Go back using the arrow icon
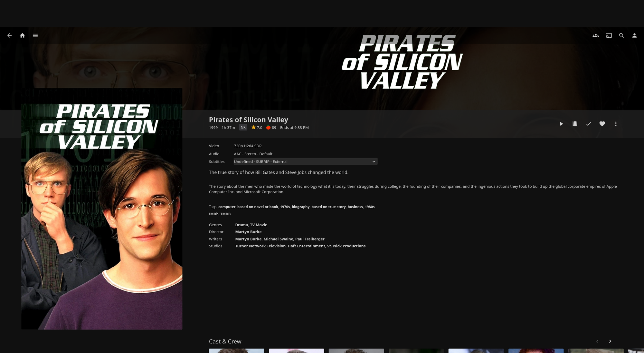 click(9, 35)
